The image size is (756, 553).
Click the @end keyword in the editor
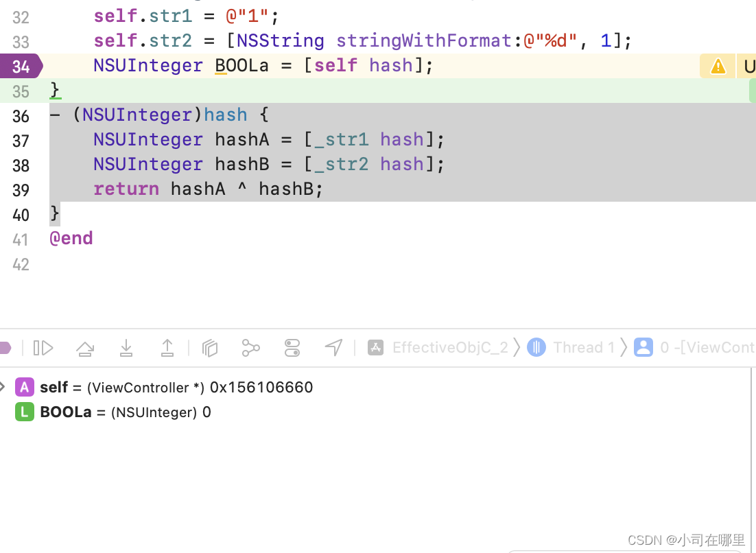[71, 239]
